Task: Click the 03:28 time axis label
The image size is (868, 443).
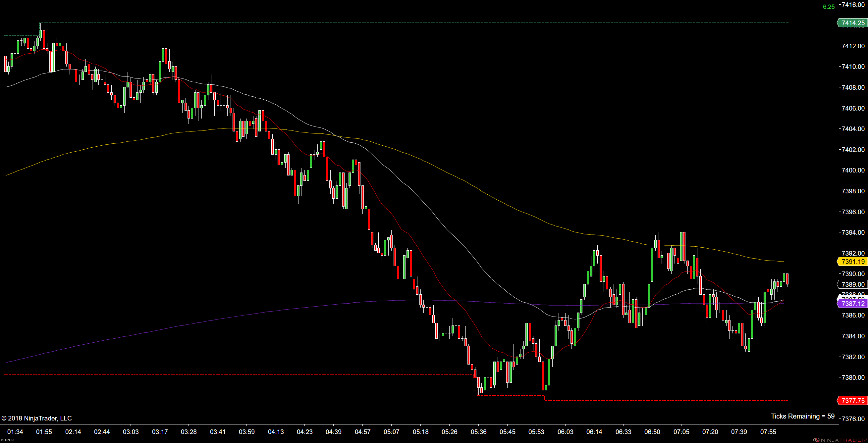Action: click(x=189, y=432)
